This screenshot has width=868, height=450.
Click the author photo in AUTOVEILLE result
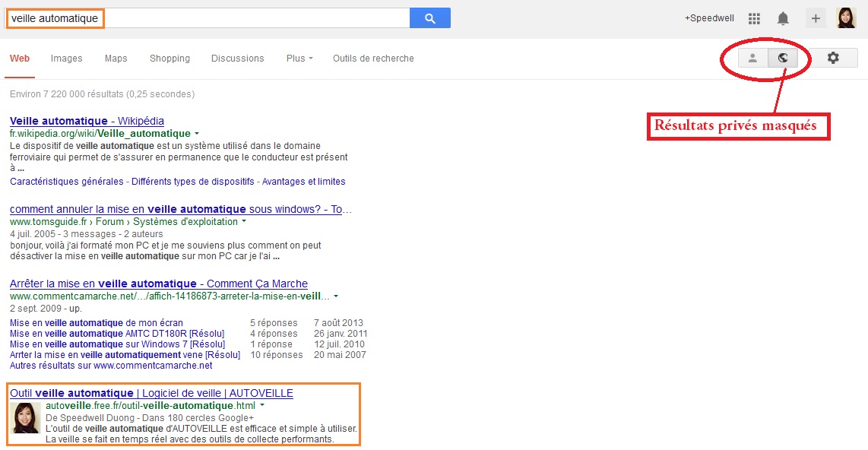point(27,417)
